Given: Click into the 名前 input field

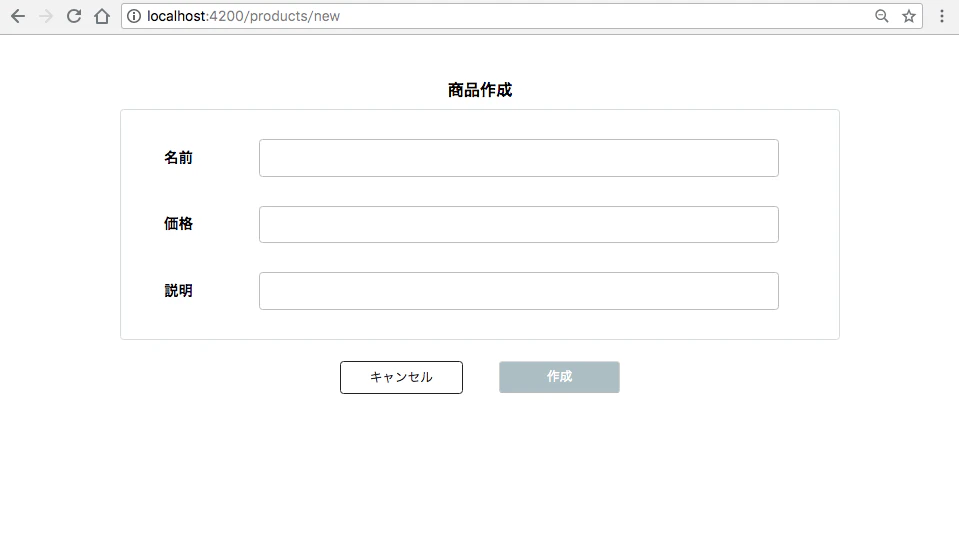Looking at the screenshot, I should coord(519,158).
